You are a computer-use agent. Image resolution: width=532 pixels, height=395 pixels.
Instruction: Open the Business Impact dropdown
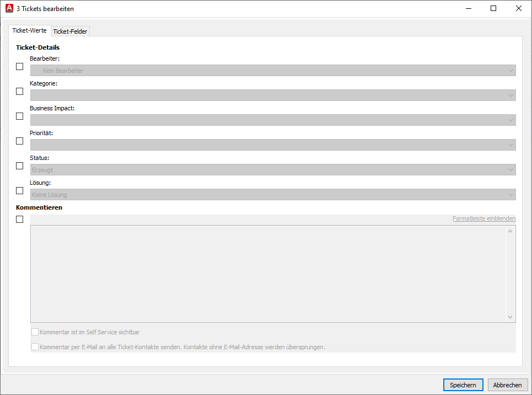coord(273,120)
